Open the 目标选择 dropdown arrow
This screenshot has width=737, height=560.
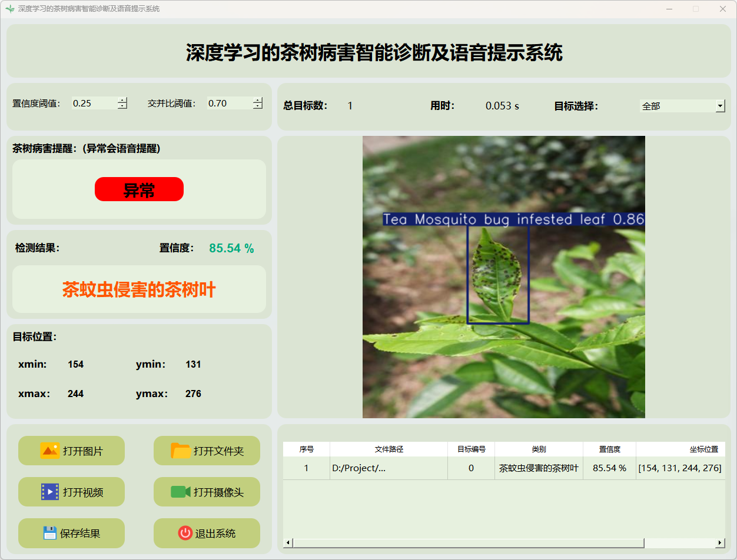click(720, 106)
